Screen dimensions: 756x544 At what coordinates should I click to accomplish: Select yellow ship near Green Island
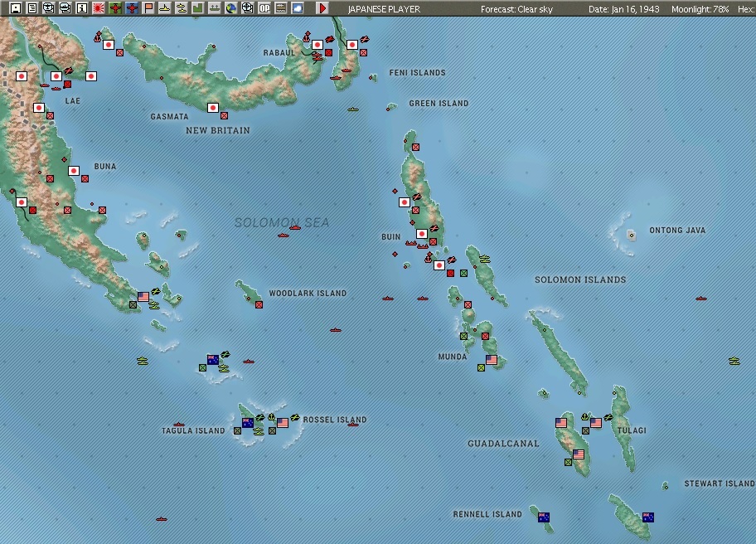[x=353, y=109]
